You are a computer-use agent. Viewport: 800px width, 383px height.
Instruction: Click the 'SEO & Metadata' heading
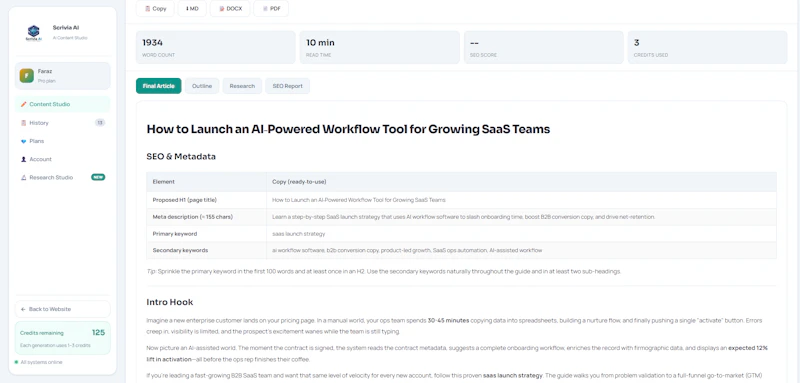pyautogui.click(x=181, y=157)
